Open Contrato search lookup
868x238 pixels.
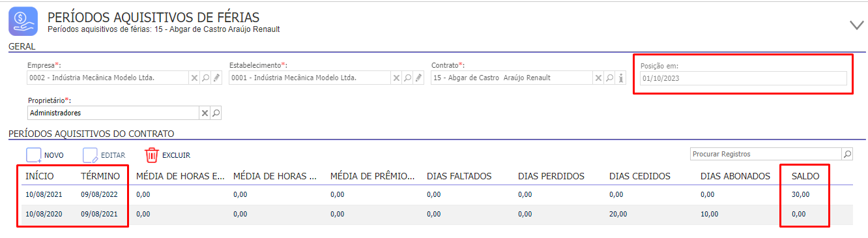tap(609, 78)
